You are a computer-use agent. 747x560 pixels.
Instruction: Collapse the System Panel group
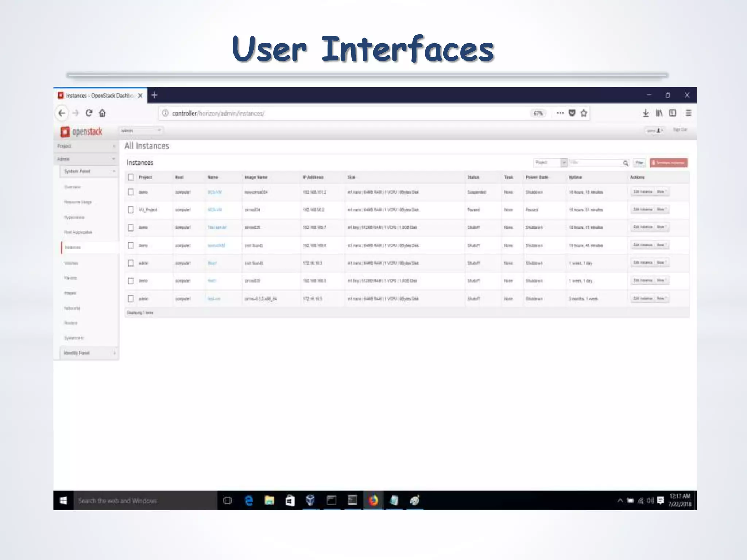(89, 171)
